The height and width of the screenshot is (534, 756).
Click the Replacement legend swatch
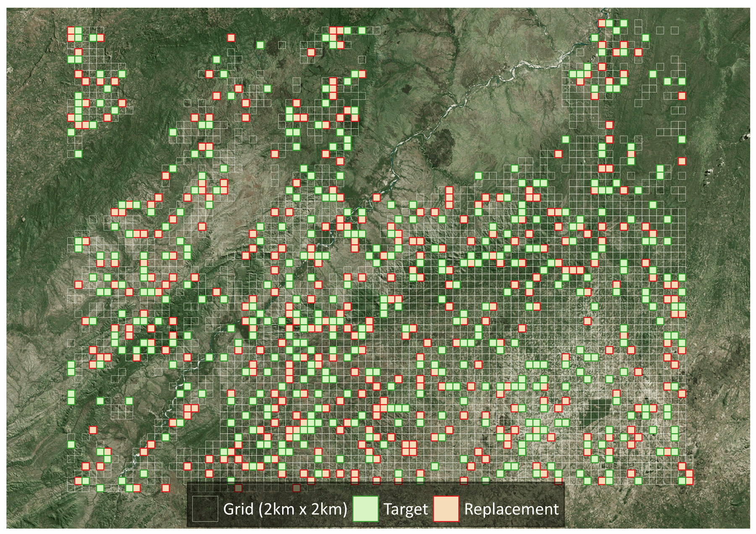click(446, 509)
